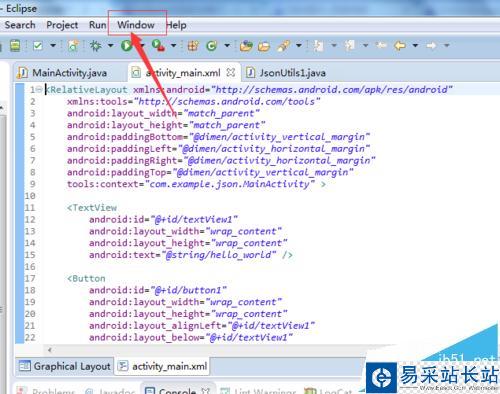Launch the app with green Run button

(126, 45)
